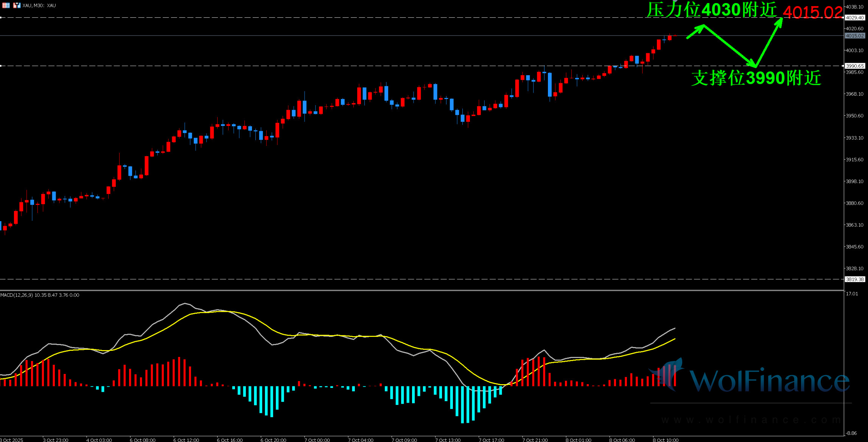Click the WolFinance wolf logo watermark
Screen dimensions: 868x442
669,374
